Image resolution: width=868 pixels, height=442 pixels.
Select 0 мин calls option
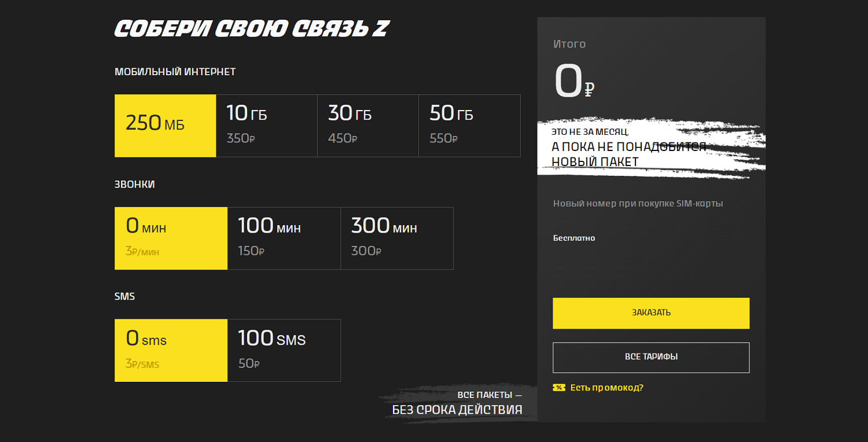[x=171, y=238]
